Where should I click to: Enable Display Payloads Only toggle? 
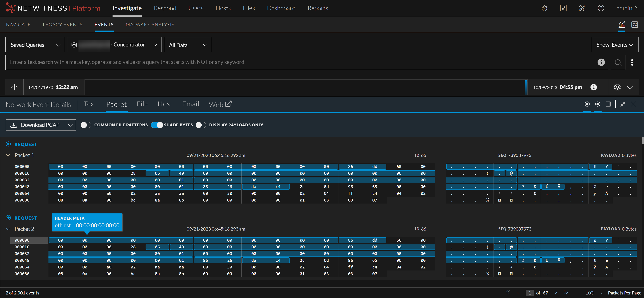click(201, 125)
